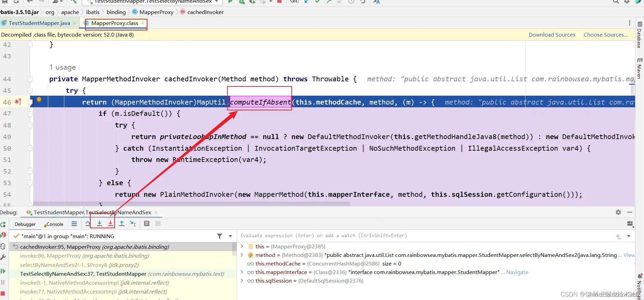Toggle fold marker at line 48
This screenshot has height=300, width=644.
[x=30, y=125]
